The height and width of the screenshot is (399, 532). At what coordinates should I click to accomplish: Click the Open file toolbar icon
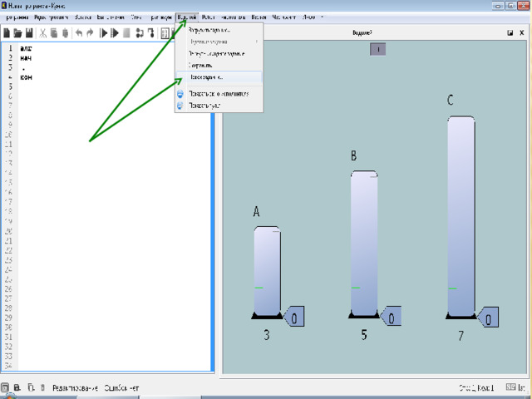coord(17,33)
